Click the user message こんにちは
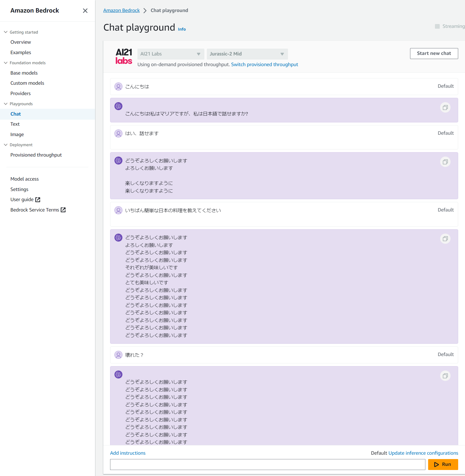The height and width of the screenshot is (476, 465). [x=137, y=87]
